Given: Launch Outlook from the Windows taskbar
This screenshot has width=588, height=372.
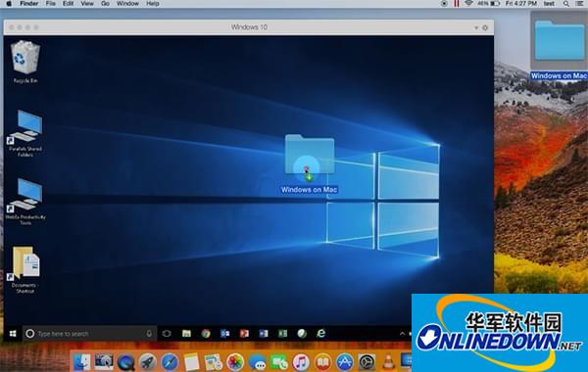Looking at the screenshot, I should click(x=225, y=334).
